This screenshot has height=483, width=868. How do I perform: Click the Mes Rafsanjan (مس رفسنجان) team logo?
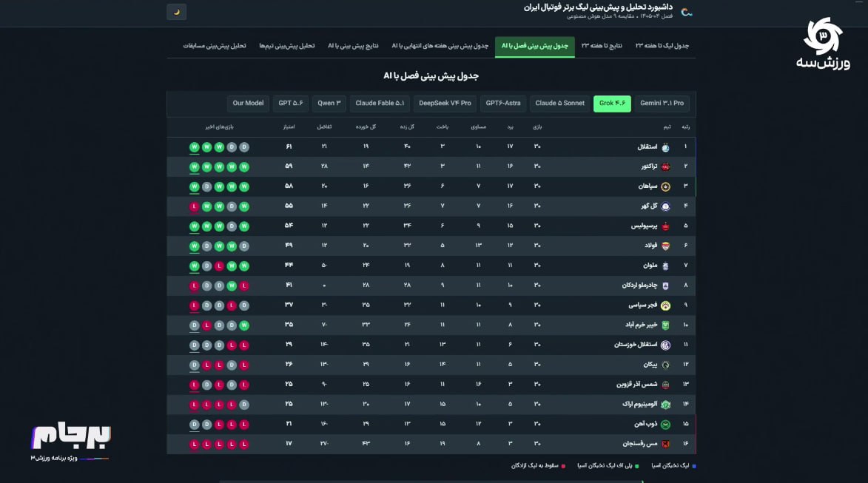[x=665, y=445]
